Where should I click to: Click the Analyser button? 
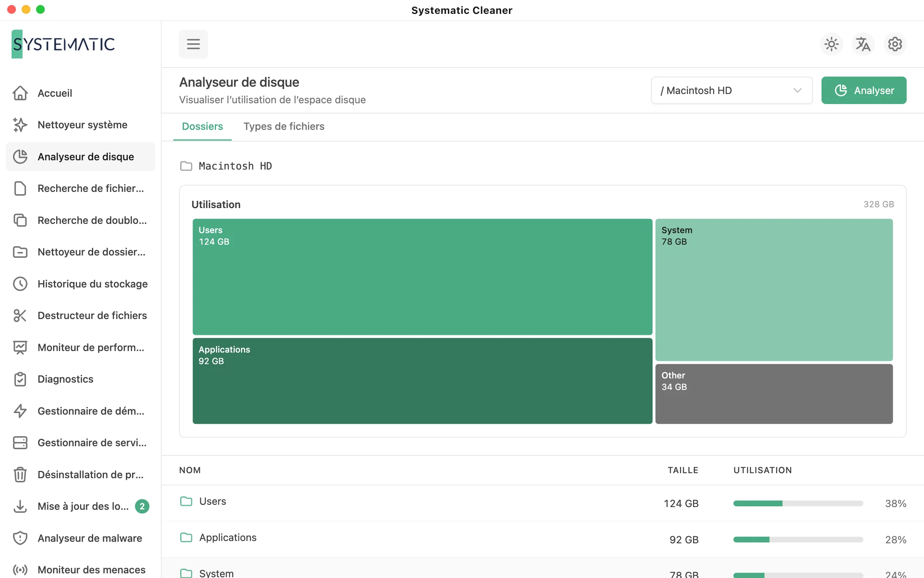(864, 90)
